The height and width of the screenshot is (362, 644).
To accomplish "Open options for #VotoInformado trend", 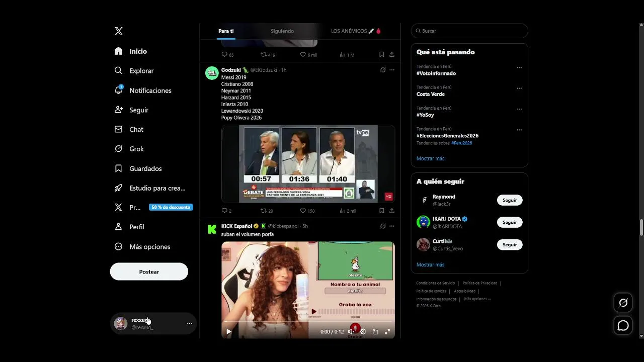I will [519, 67].
